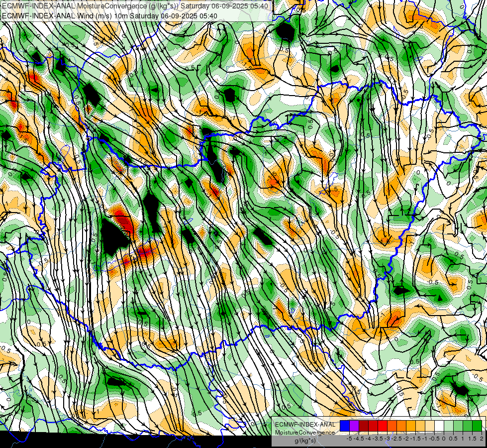Image resolution: width=487 pixels, height=448 pixels.
Task: Select the -1 to -0.5 pale orange swatch
Action: click(x=429, y=426)
